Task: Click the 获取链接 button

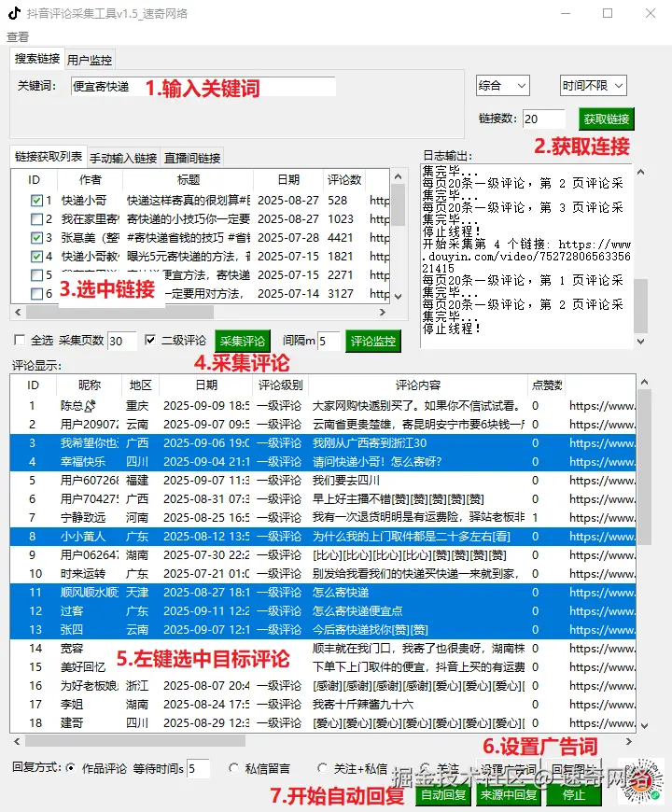Action: pos(607,119)
